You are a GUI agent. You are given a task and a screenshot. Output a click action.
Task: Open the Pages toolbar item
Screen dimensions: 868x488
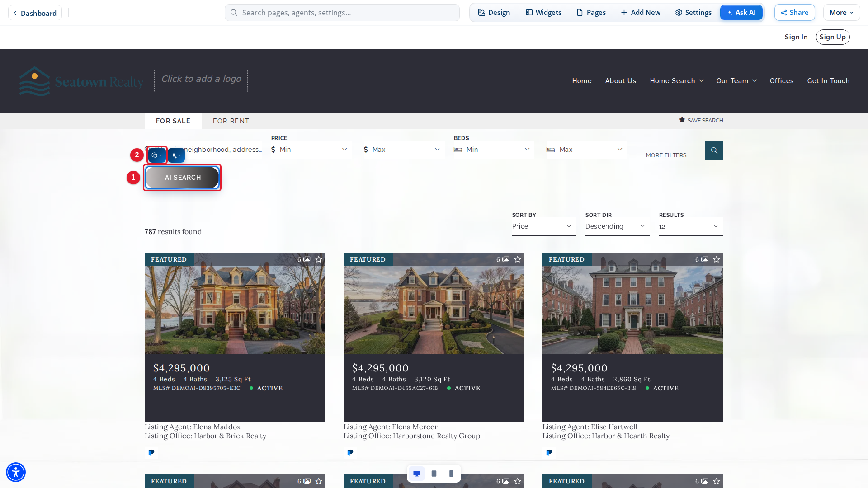tap(591, 13)
